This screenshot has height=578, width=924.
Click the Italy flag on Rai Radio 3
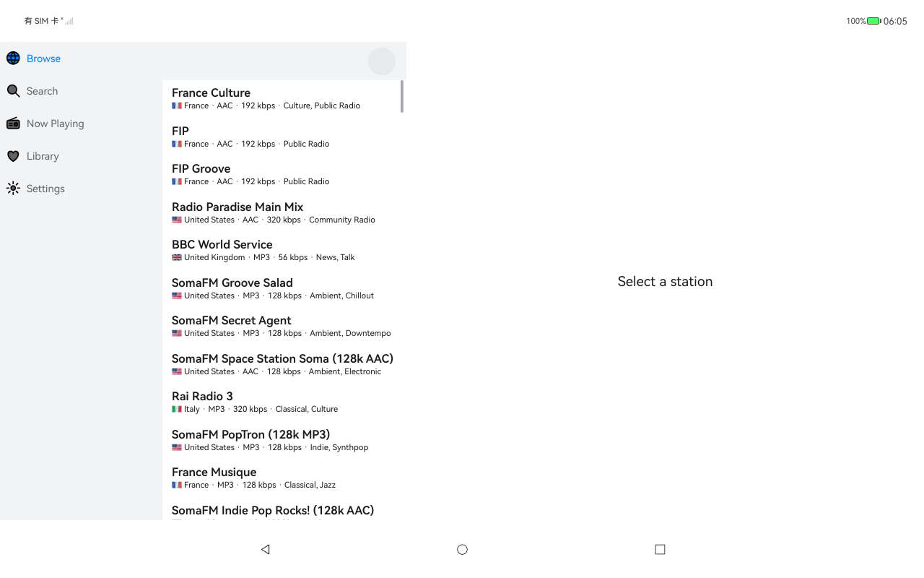177,409
